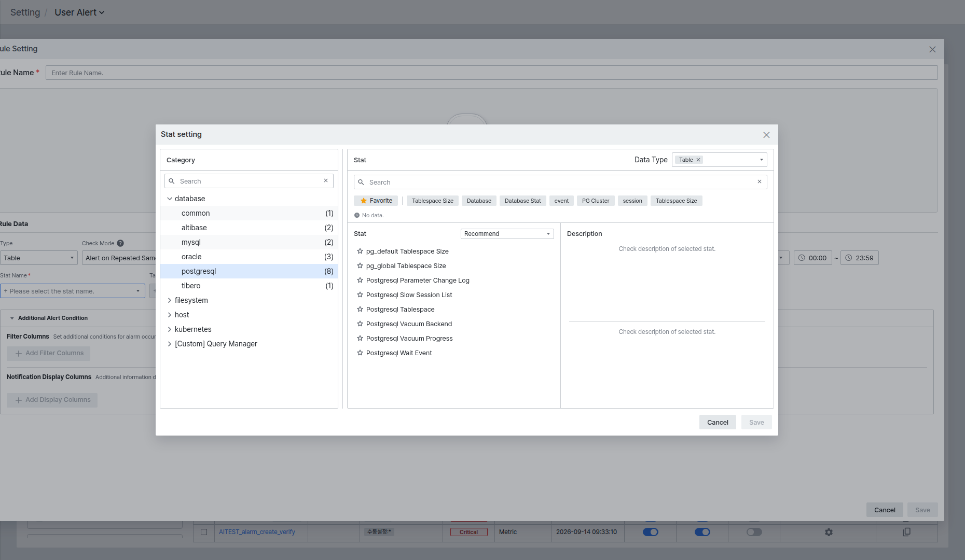Select the Favorite filter tag

tap(376, 201)
